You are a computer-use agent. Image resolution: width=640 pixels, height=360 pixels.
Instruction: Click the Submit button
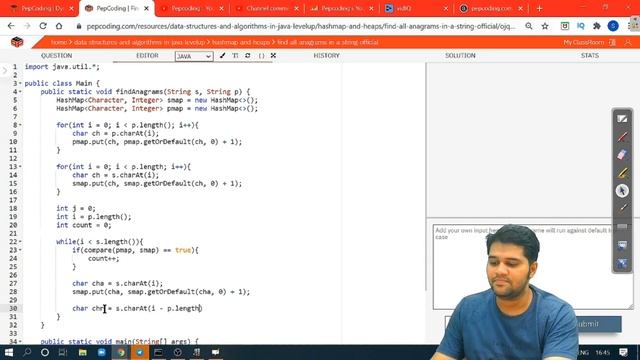pos(587,324)
